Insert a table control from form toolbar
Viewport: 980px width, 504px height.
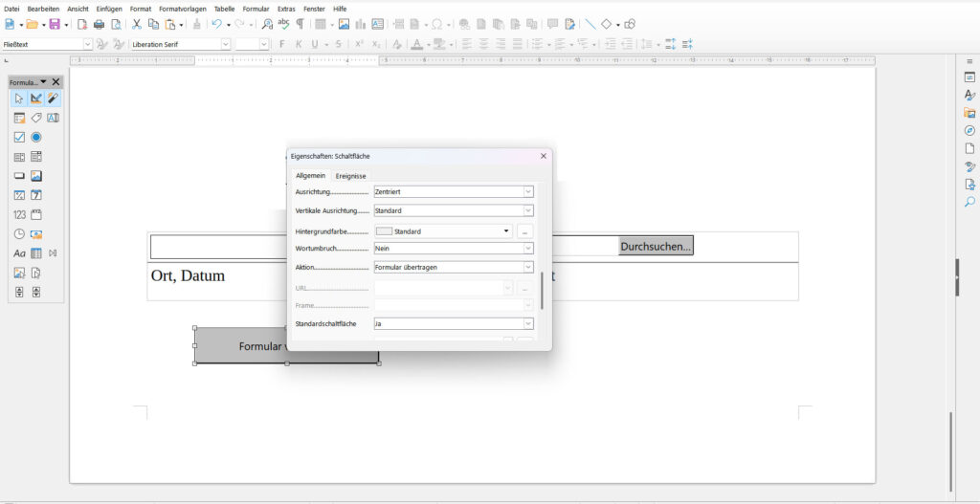tap(36, 253)
